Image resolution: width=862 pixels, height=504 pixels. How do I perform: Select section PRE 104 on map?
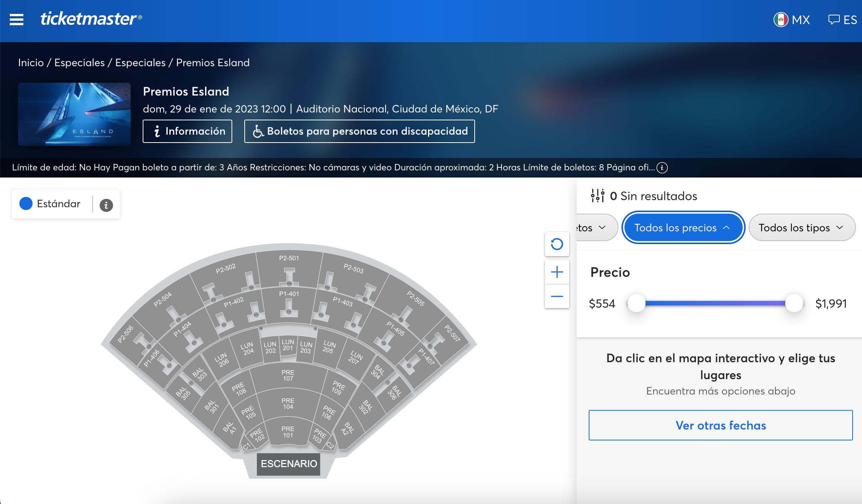288,403
